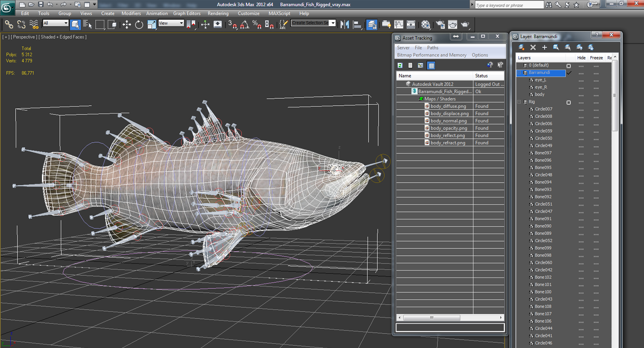This screenshot has height=348, width=644.
Task: Click Use Pivot Point Center icon
Action: (x=191, y=24)
